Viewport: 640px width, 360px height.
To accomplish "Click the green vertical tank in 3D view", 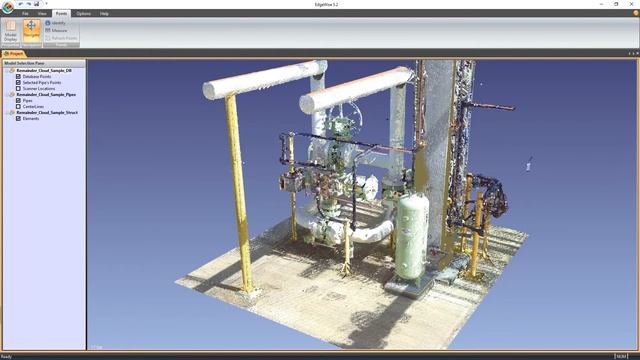I will pyautogui.click(x=411, y=237).
